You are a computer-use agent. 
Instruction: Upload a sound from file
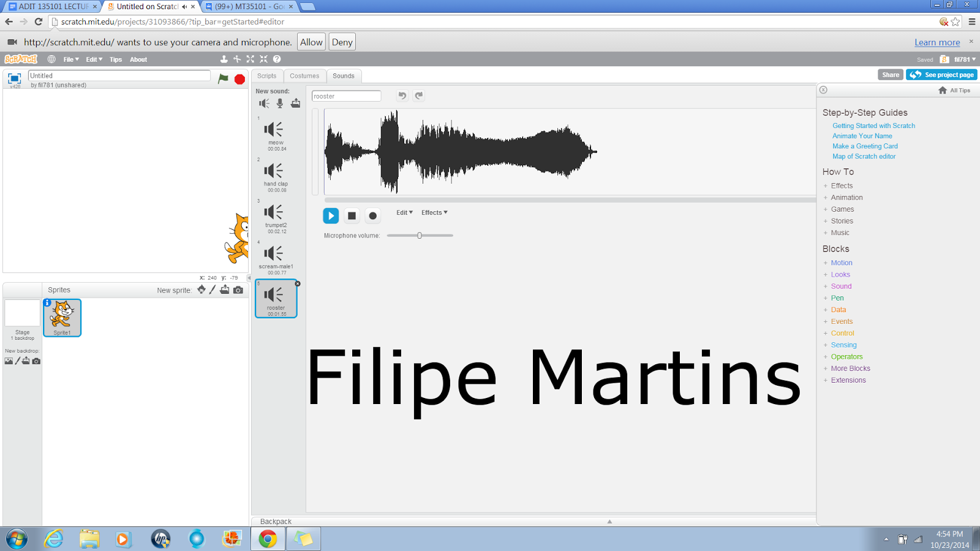pyautogui.click(x=296, y=103)
